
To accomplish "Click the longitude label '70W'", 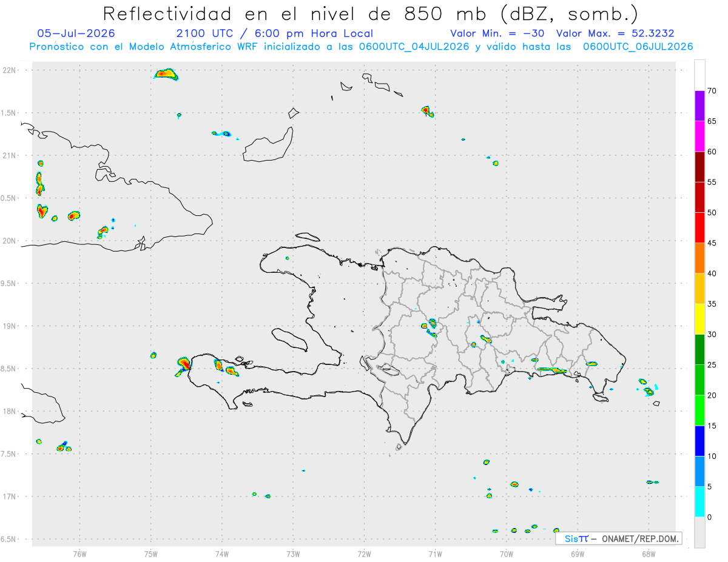I will click(x=507, y=553).
